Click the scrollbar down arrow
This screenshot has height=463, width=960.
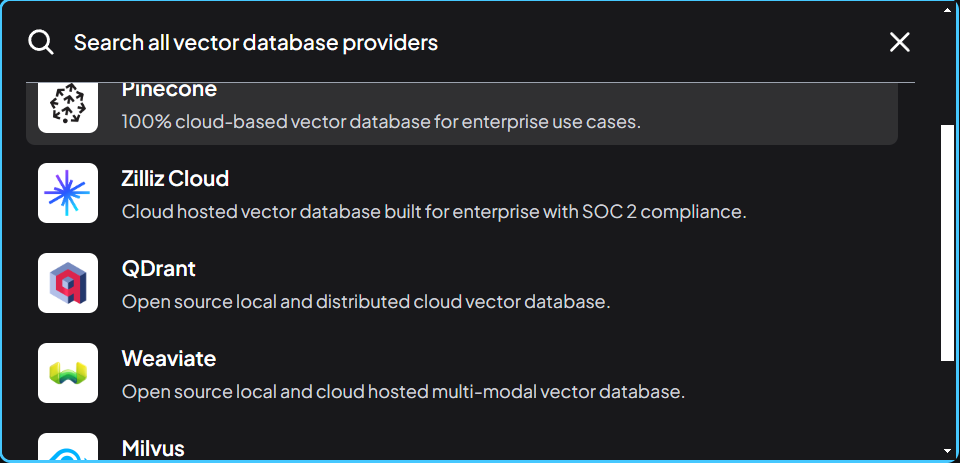[948, 452]
